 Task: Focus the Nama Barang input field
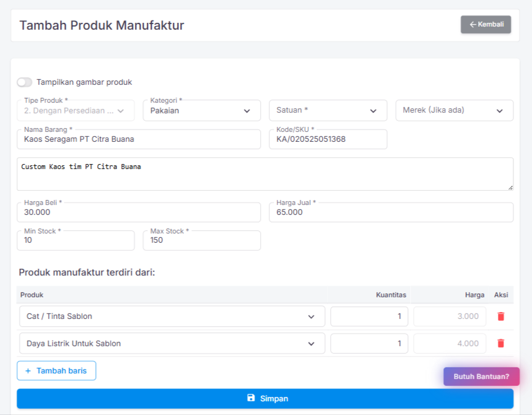138,139
